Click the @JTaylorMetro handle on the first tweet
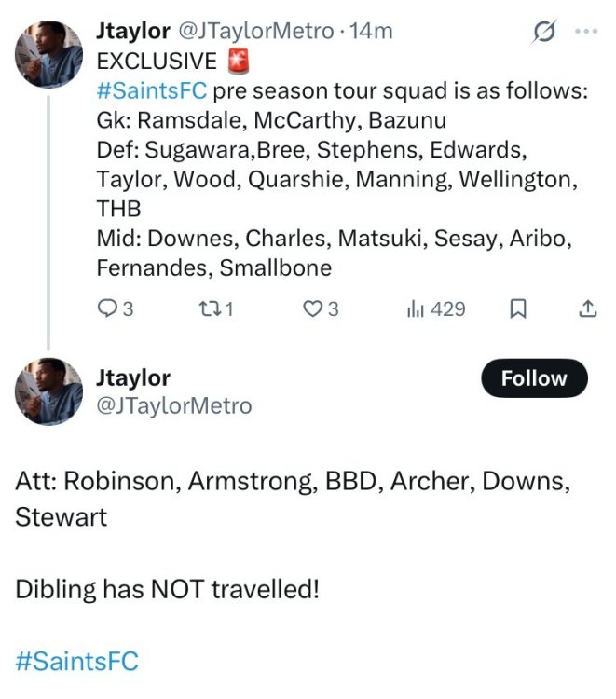This screenshot has width=616, height=699. (x=254, y=31)
